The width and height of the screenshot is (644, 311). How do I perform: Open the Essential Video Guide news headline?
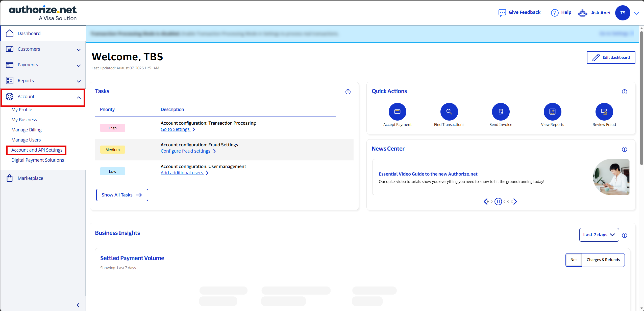[x=428, y=174]
